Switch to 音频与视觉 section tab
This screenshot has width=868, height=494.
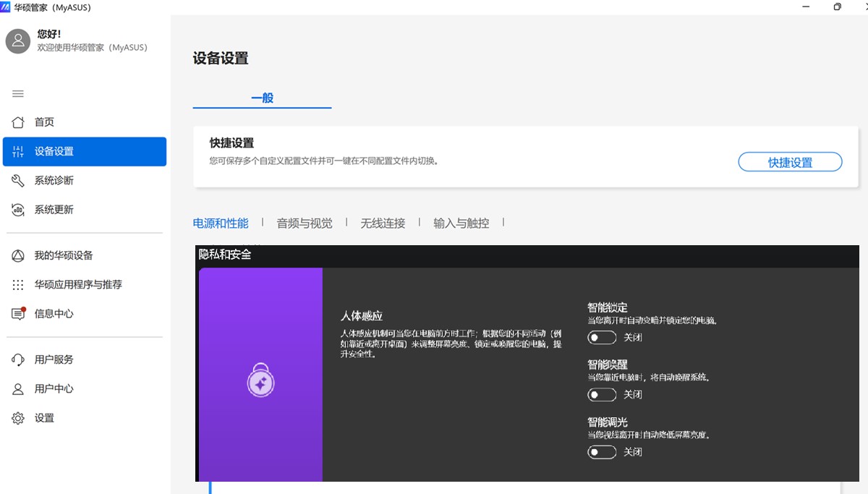click(x=305, y=223)
